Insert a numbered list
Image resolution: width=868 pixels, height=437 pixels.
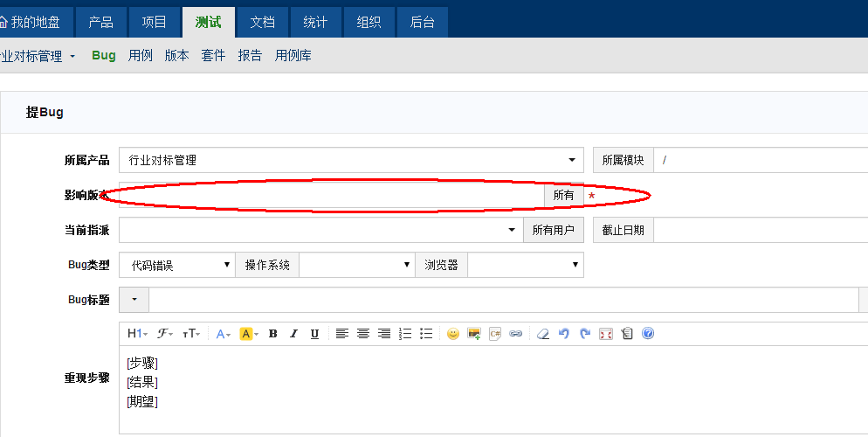pyautogui.click(x=405, y=333)
